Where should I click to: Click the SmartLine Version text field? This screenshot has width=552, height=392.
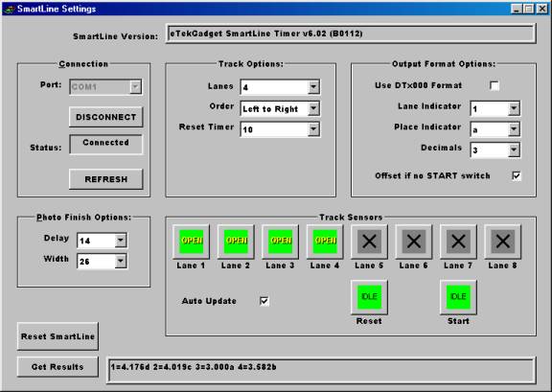tap(351, 34)
